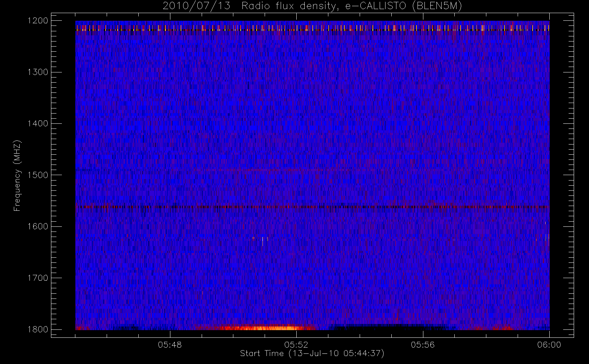Image resolution: width=589 pixels, height=364 pixels.
Task: Click the 1800 frequency tick label
Action: click(38, 329)
